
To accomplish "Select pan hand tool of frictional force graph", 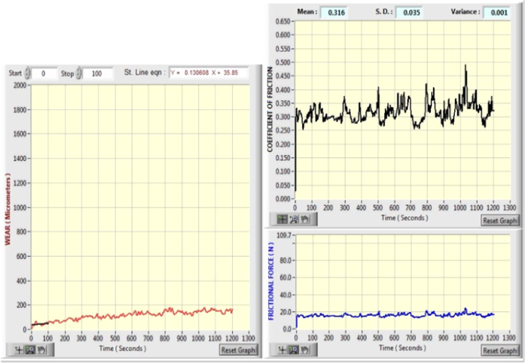I will point(305,350).
